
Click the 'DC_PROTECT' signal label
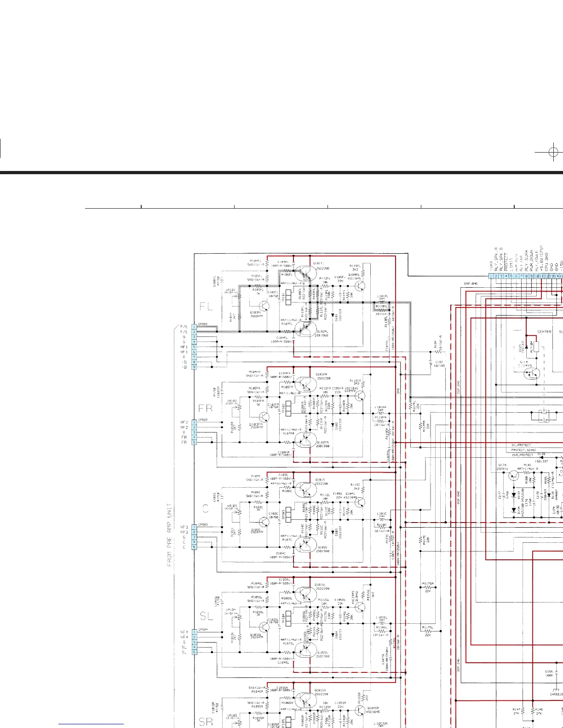(x=521, y=445)
